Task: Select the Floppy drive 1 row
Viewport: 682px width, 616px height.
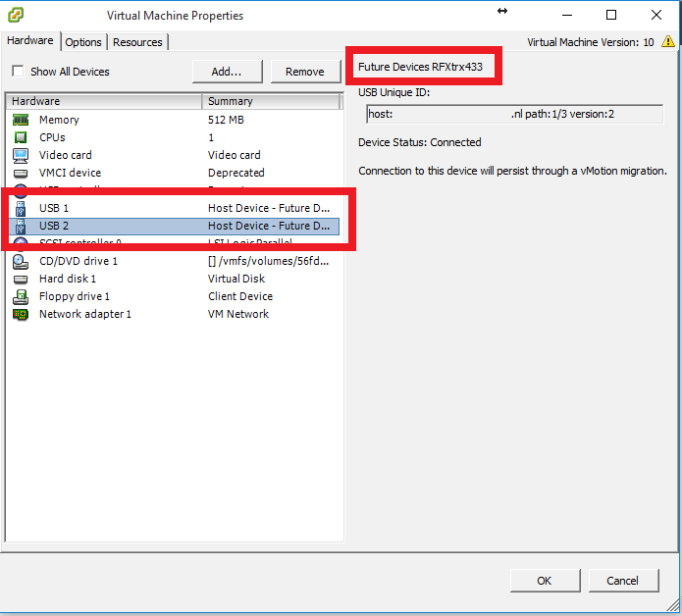Action: (x=174, y=296)
